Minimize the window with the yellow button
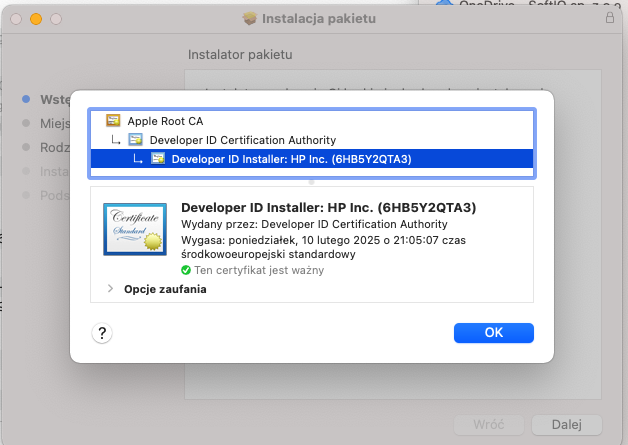This screenshot has width=628, height=445. click(36, 19)
